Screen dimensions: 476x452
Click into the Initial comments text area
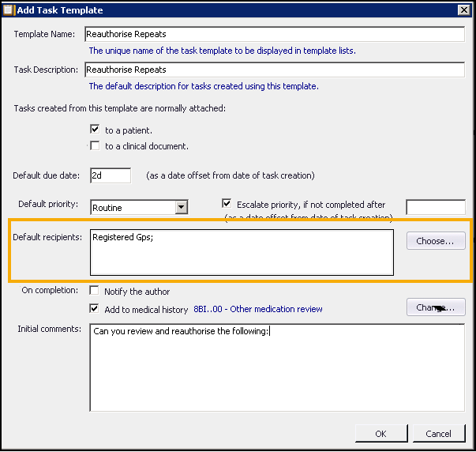[276, 367]
